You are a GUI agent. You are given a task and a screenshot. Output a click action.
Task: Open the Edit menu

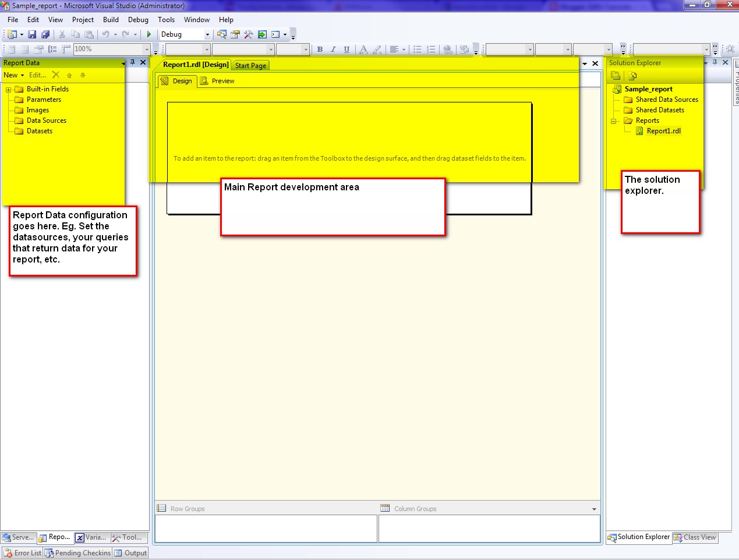coord(33,20)
